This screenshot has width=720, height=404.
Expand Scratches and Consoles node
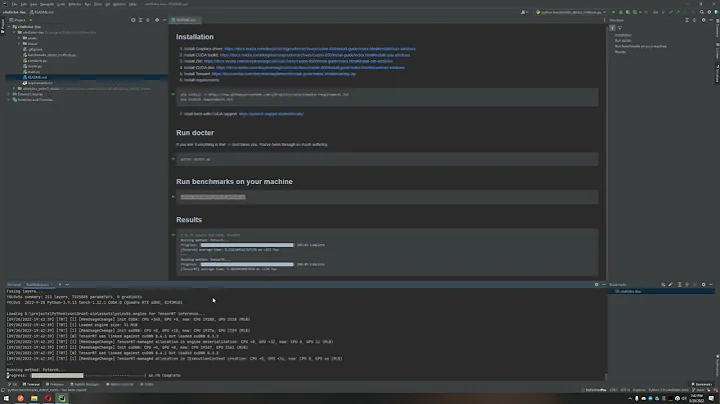click(9, 100)
